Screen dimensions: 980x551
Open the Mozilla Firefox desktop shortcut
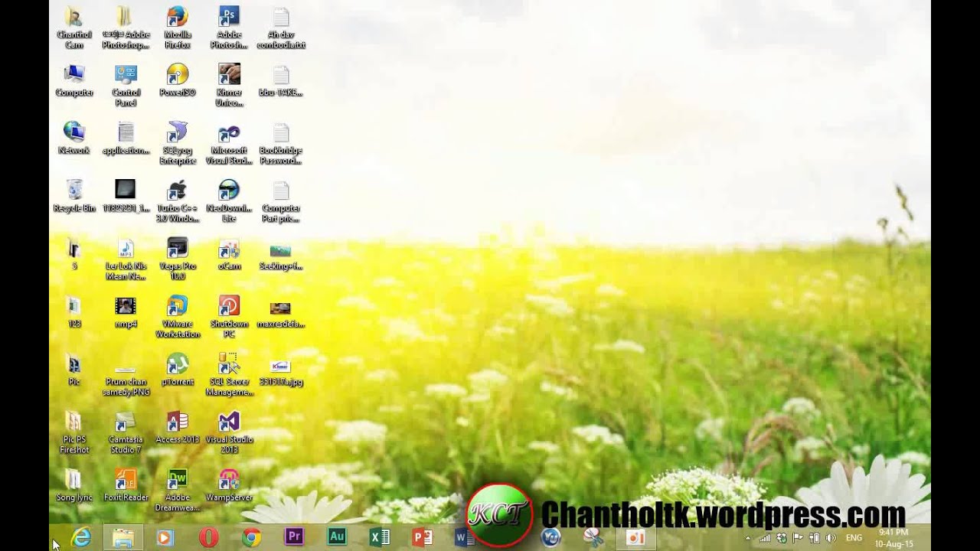click(178, 28)
